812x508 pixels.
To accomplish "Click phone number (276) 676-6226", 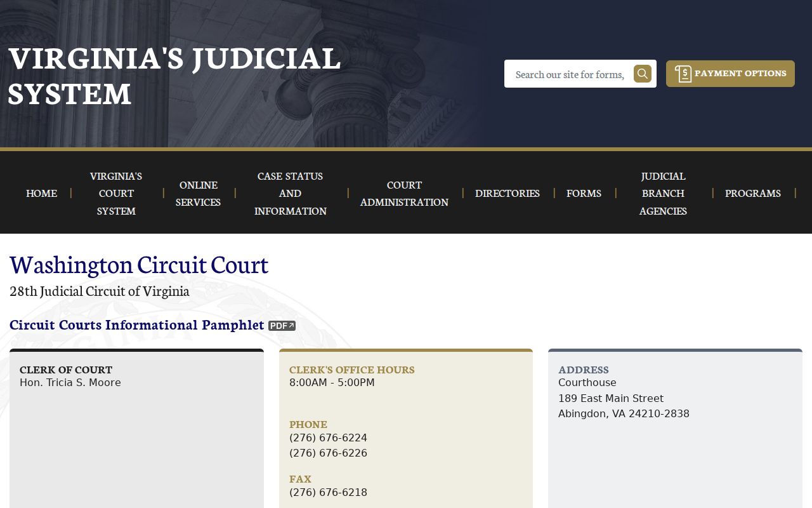I will coord(328,453).
